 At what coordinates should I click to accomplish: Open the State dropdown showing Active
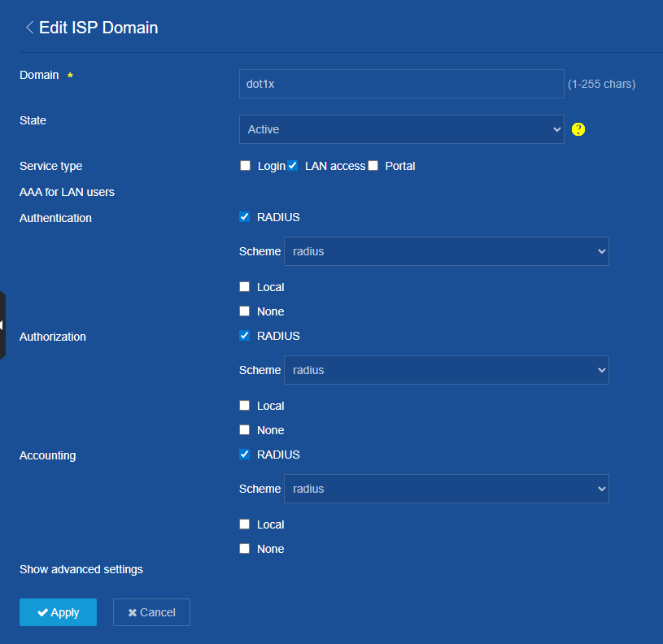point(401,129)
